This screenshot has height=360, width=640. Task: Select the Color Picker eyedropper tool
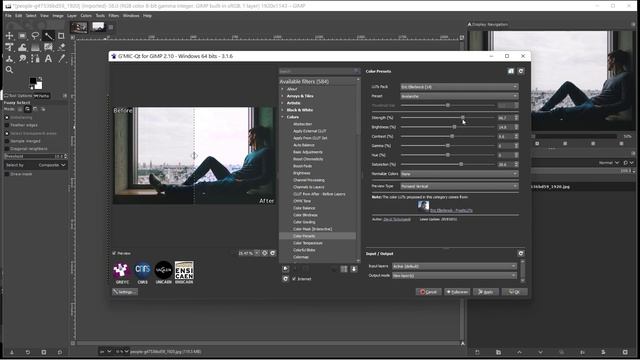pos(61,59)
